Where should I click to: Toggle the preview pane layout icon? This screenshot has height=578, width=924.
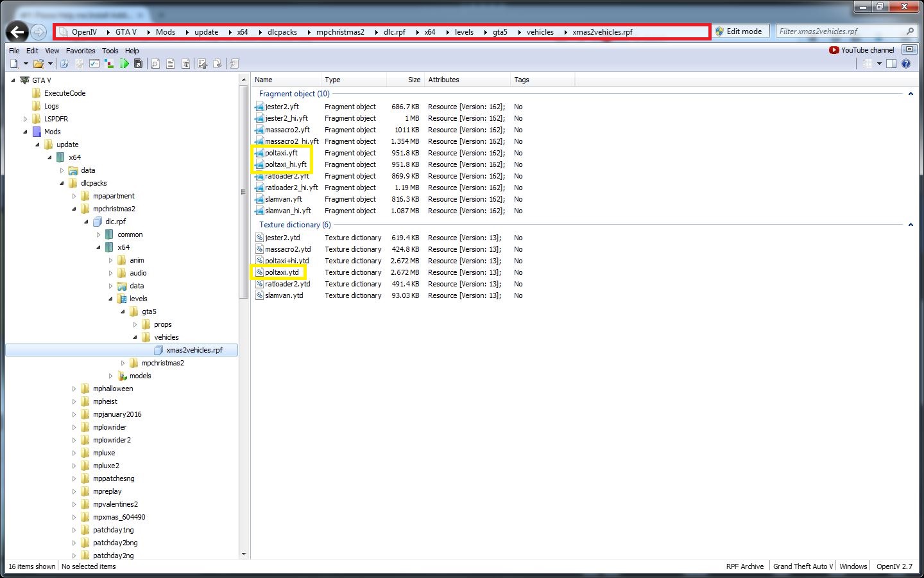pyautogui.click(x=891, y=64)
